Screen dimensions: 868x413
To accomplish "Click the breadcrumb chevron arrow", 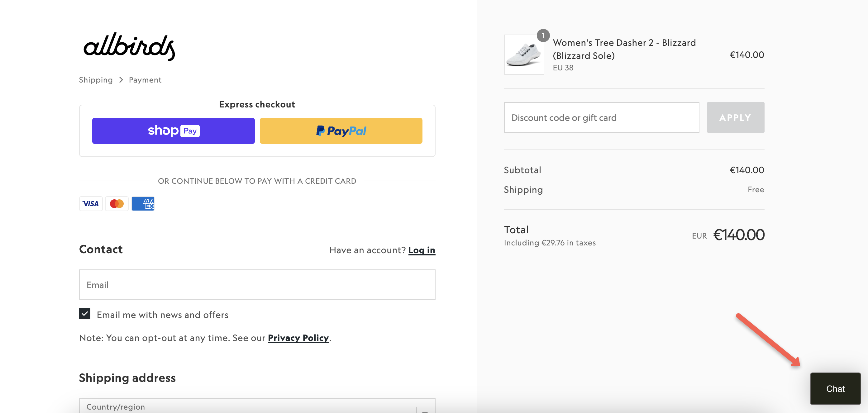I will pyautogui.click(x=121, y=80).
